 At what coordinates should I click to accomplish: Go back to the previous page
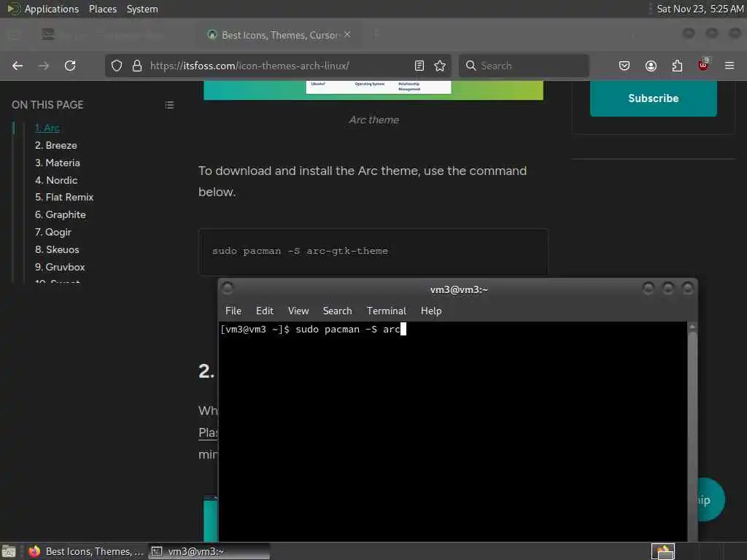18,66
